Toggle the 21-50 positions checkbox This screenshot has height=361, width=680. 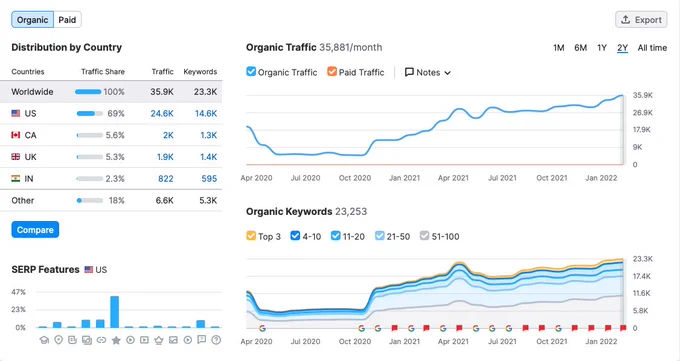pyautogui.click(x=379, y=236)
